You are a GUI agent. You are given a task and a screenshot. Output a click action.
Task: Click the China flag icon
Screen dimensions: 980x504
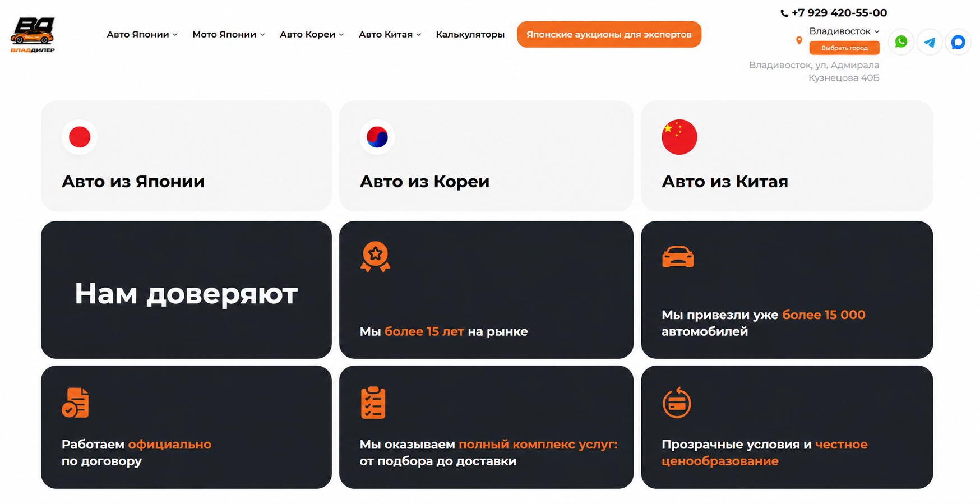[679, 137]
